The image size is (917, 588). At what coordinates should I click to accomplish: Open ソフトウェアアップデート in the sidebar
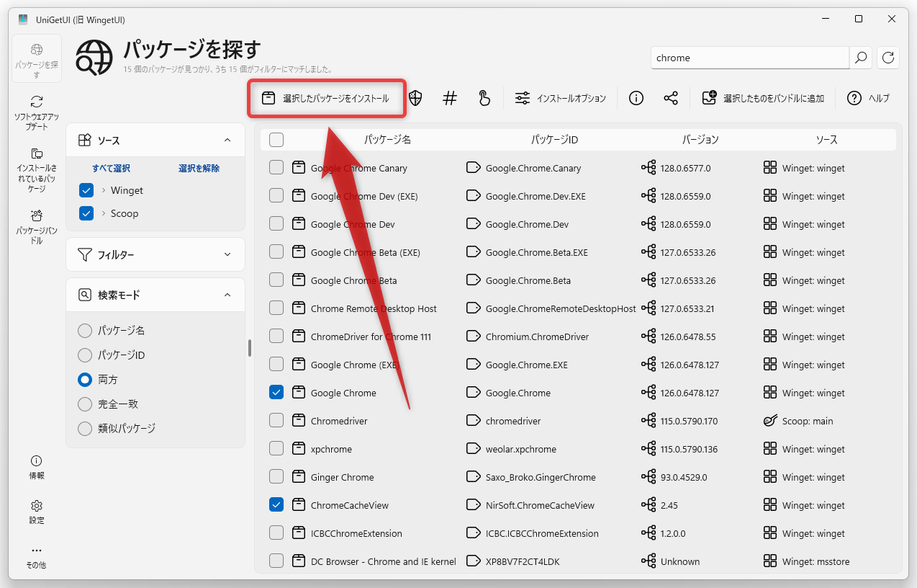pos(36,113)
